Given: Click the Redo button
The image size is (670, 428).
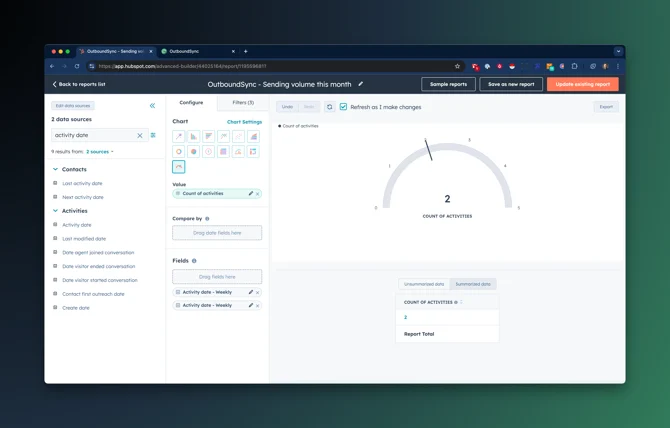Looking at the screenshot, I should click(x=309, y=107).
